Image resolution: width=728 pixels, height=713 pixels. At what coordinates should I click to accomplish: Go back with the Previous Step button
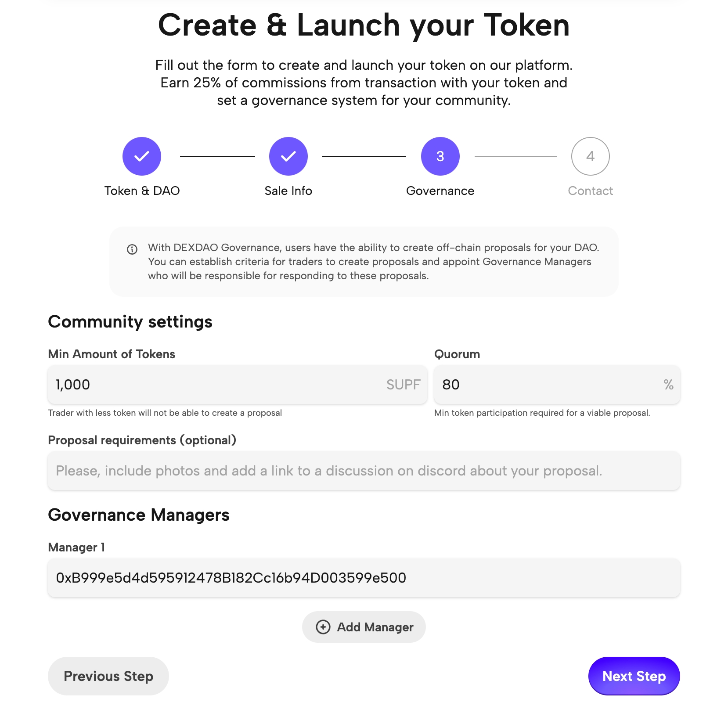pyautogui.click(x=108, y=676)
